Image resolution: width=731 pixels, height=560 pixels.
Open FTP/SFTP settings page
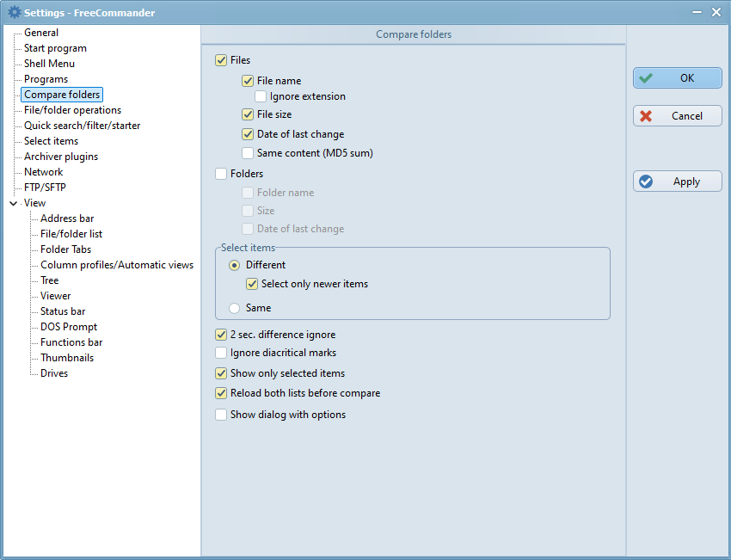pyautogui.click(x=45, y=188)
